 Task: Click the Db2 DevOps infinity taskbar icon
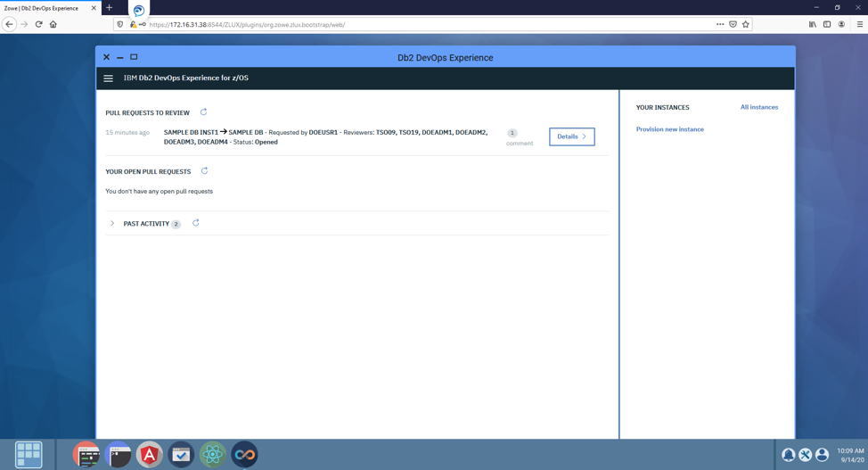coord(244,455)
